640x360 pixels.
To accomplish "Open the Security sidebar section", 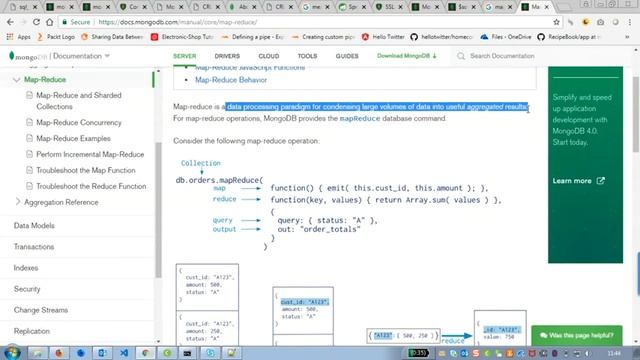I will point(27,289).
